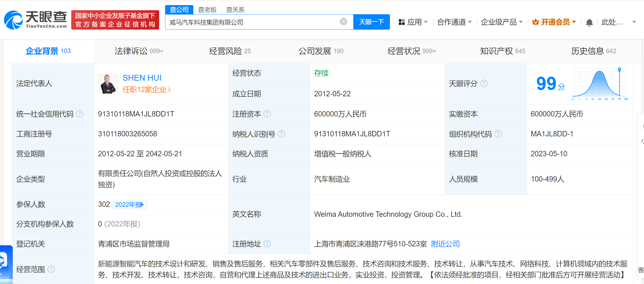Image resolution: width=644 pixels, height=284 pixels.
Task: Click help icon next to 经营范围
Action: [x=51, y=269]
